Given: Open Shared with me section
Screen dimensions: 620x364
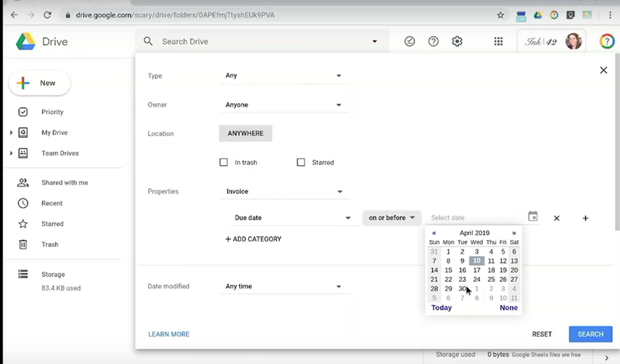Looking at the screenshot, I should click(x=64, y=183).
